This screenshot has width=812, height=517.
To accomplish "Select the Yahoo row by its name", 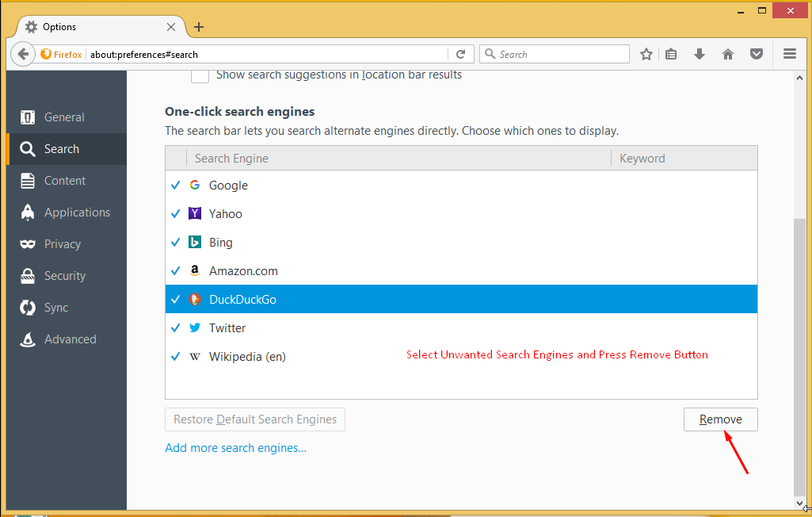I will (225, 213).
